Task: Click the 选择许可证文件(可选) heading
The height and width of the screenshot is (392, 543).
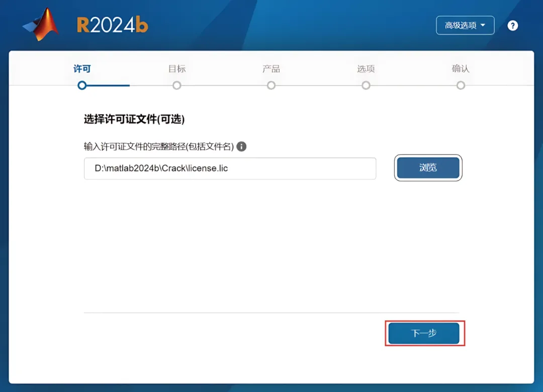Action: point(134,119)
